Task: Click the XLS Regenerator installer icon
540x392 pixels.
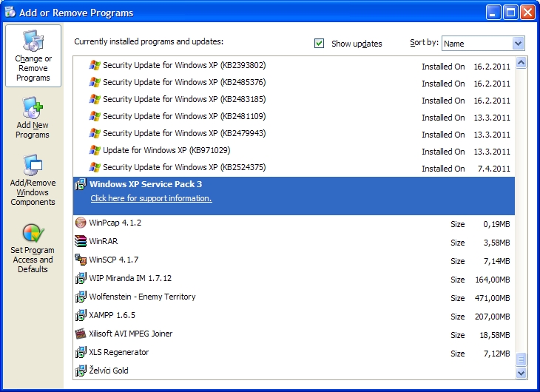Action: [81, 352]
